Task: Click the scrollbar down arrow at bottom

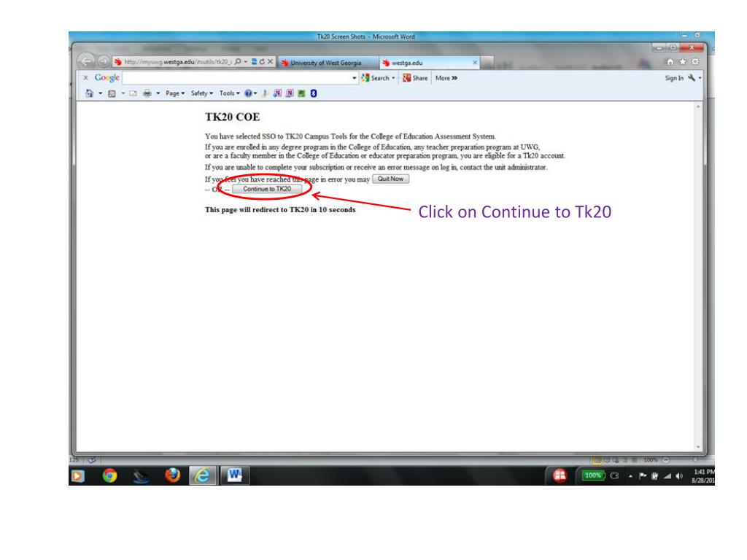Action: click(x=698, y=447)
